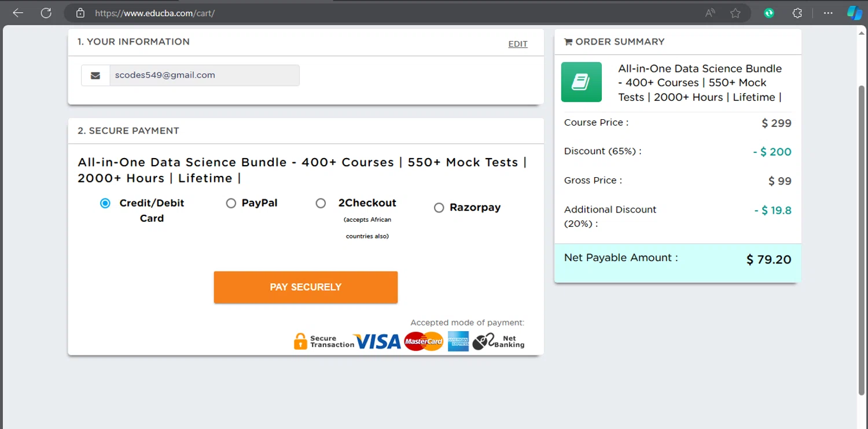Click the Discount value - $ 200
This screenshot has width=868, height=429.
tap(772, 152)
